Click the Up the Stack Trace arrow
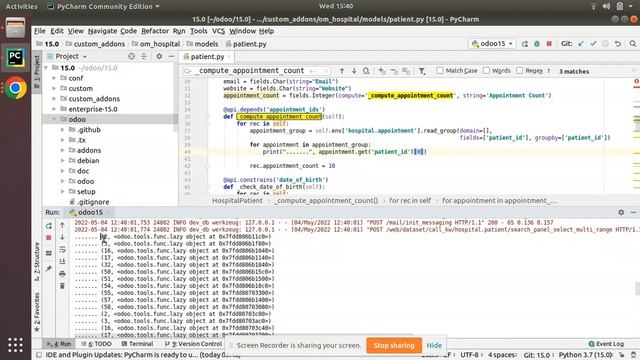Screen dimensions: 640x360 click(62, 225)
